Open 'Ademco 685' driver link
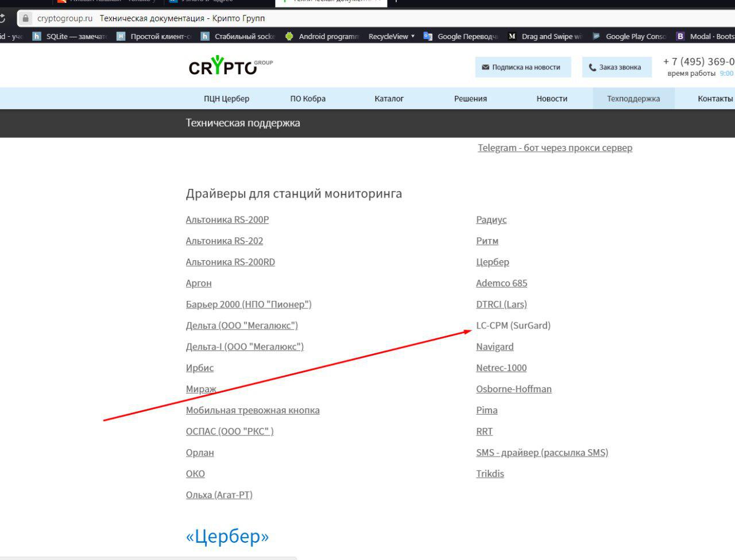The image size is (735, 560). 501,283
